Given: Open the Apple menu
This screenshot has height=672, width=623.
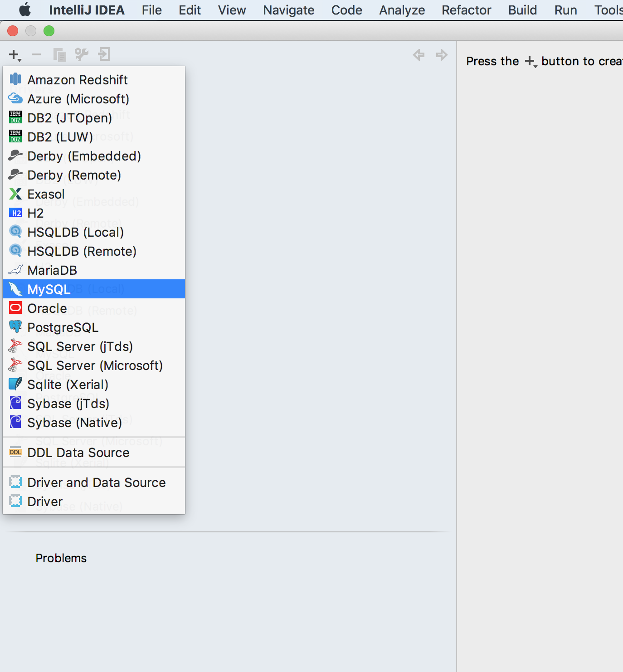Looking at the screenshot, I should (25, 10).
